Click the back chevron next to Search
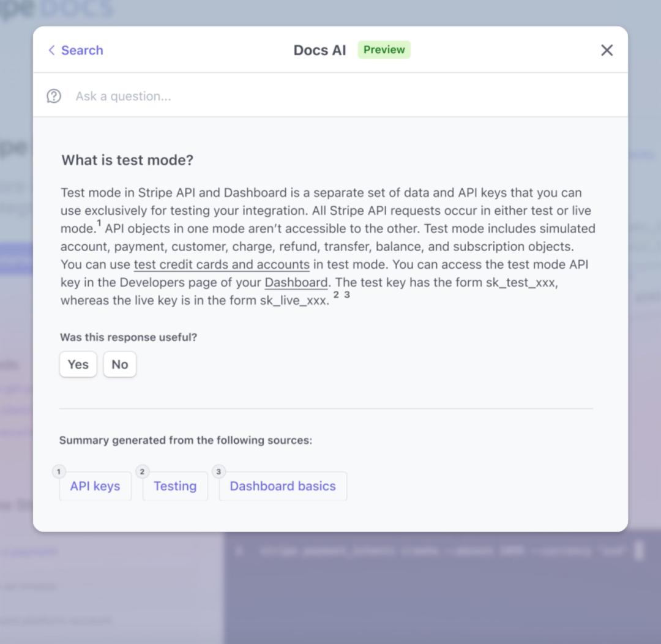 [x=51, y=50]
